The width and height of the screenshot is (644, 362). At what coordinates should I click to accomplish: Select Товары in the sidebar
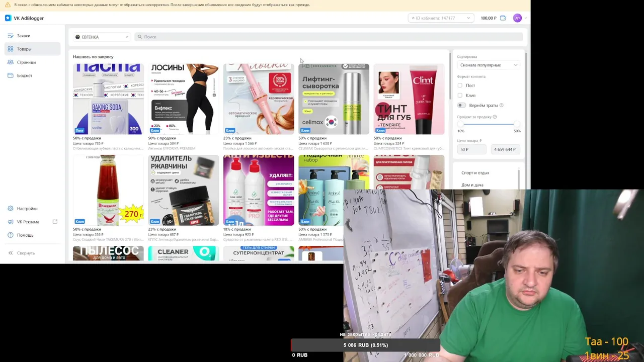pyautogui.click(x=33, y=49)
